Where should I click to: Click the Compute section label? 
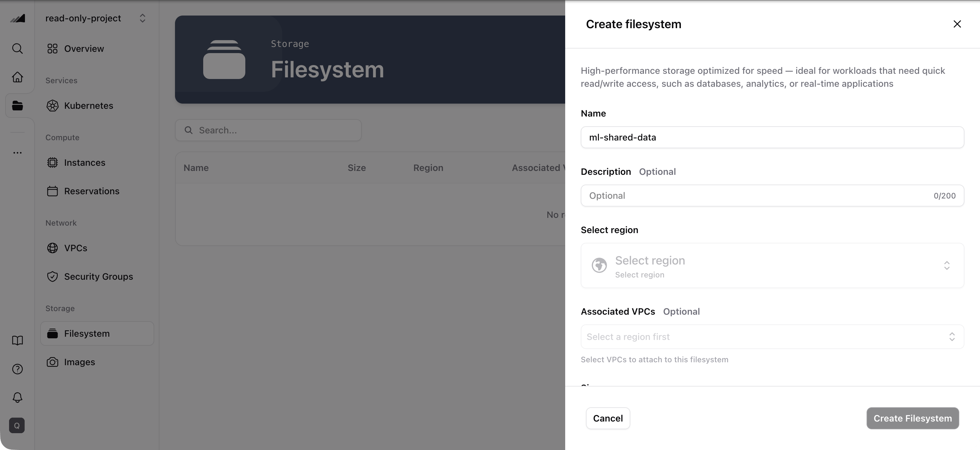point(63,138)
